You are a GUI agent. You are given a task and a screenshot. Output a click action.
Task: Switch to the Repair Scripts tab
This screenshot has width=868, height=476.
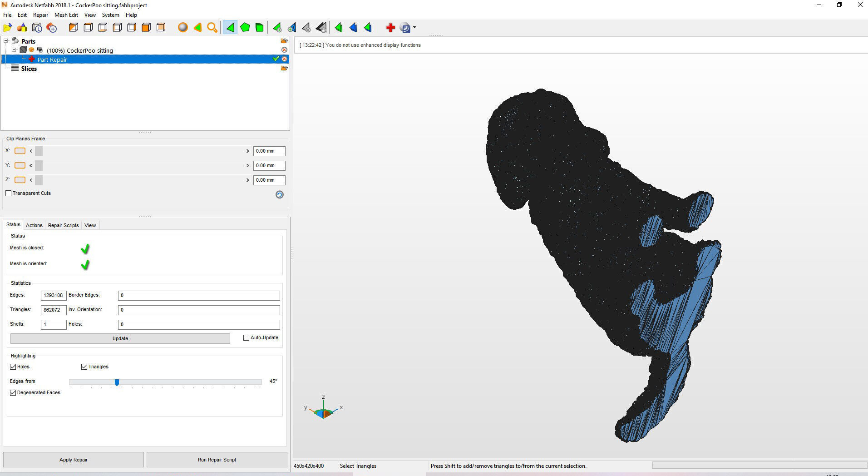(x=64, y=225)
